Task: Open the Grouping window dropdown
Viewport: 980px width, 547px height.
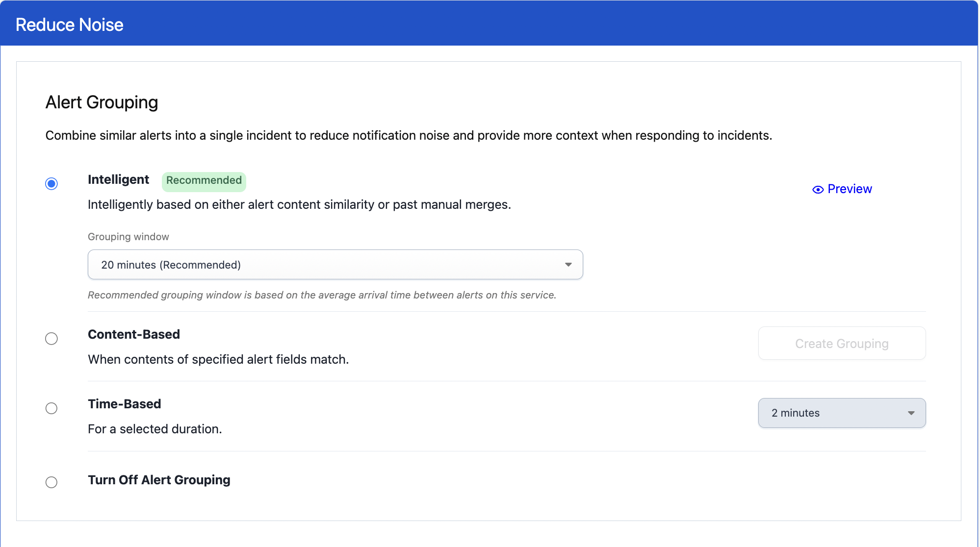Action: pyautogui.click(x=335, y=265)
